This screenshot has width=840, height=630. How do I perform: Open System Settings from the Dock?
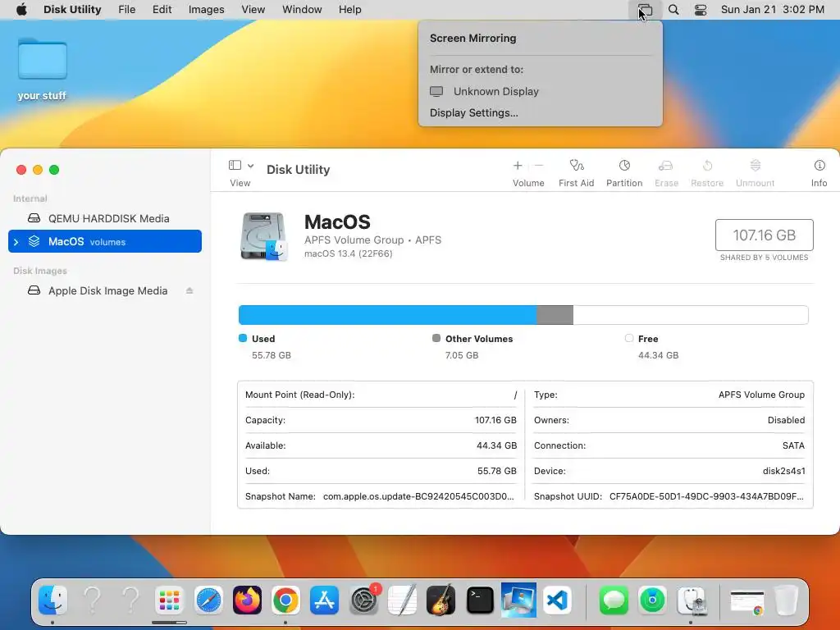(x=364, y=600)
